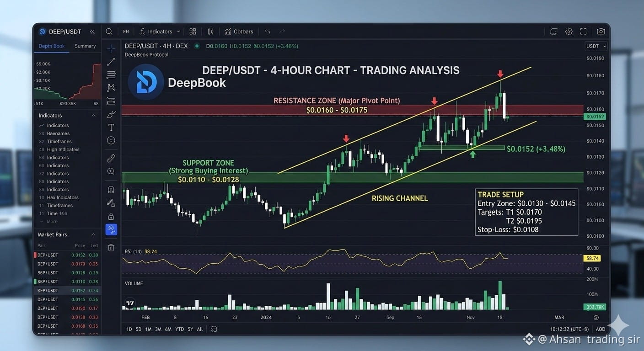Viewport: 644px width, 351px height.
Task: Click the circular arrow icon beside MAR
Action: click(596, 317)
